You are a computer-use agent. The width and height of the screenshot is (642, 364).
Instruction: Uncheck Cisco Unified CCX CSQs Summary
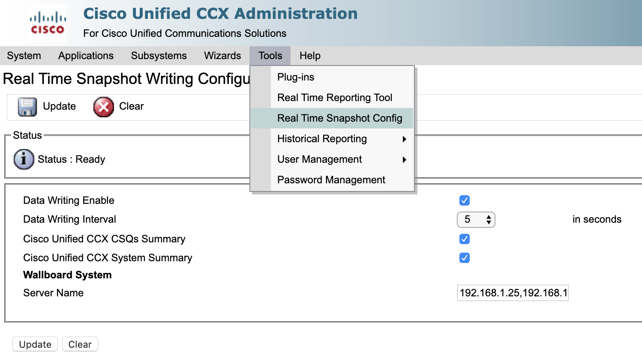tap(464, 239)
